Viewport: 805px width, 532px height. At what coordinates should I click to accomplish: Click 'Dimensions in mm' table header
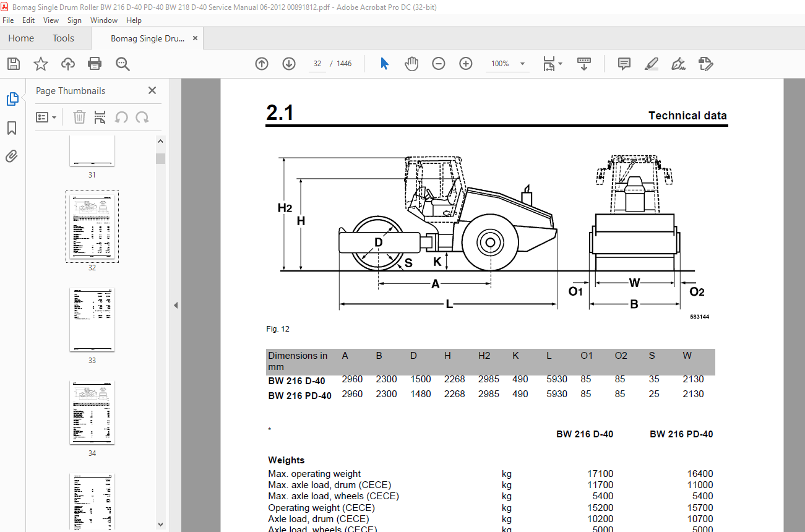[298, 361]
